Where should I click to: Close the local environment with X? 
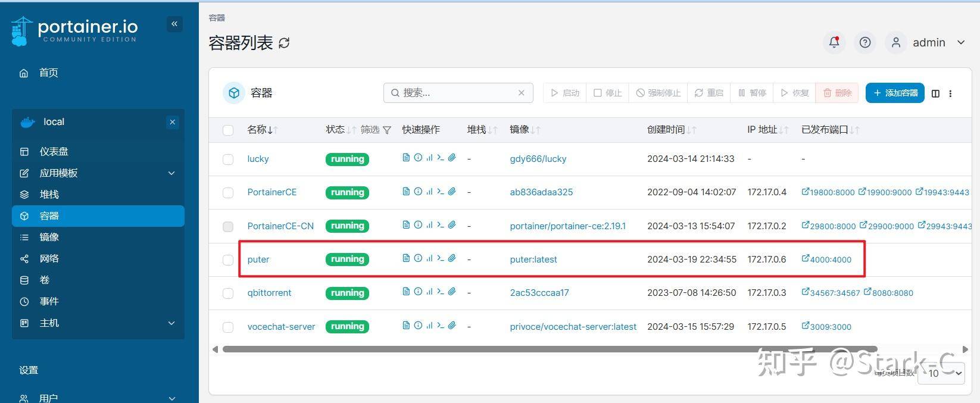pos(172,122)
